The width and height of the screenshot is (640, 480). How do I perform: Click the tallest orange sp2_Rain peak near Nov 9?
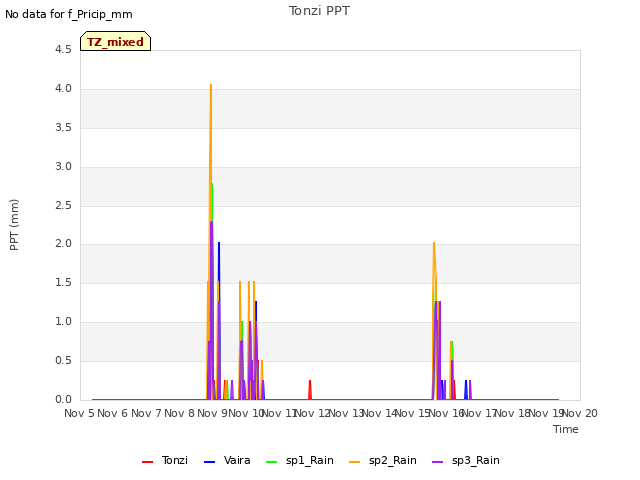[211, 86]
